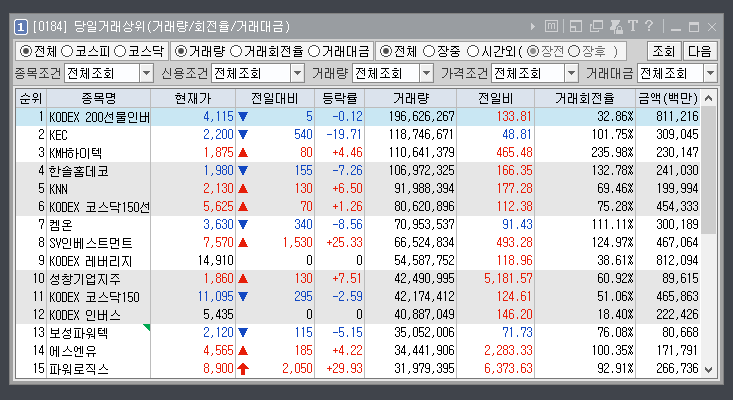The image size is (733, 400).
Task: Select the KEC stock name
Action: pos(58,135)
